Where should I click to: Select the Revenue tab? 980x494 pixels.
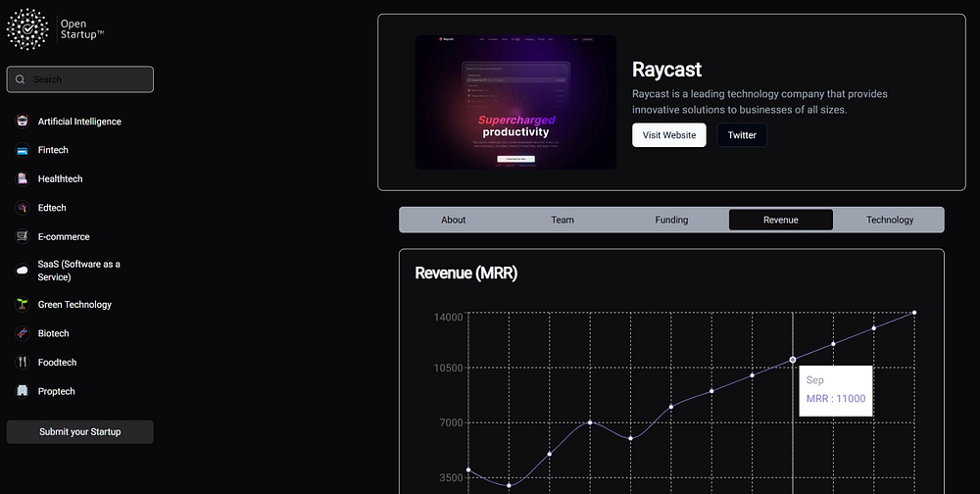781,220
